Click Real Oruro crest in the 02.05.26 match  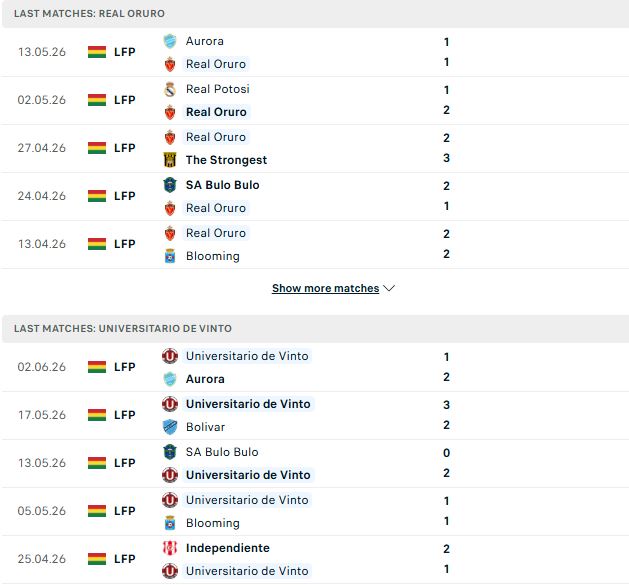click(x=170, y=112)
